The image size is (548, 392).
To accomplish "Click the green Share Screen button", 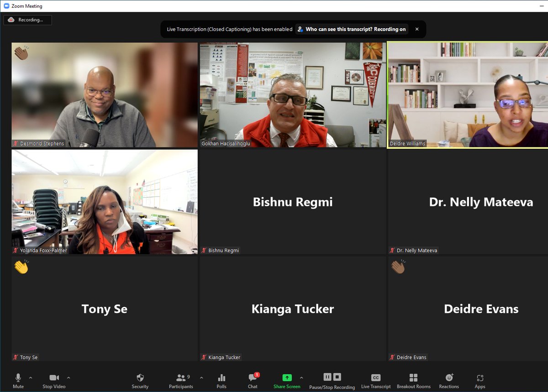I will click(287, 381).
